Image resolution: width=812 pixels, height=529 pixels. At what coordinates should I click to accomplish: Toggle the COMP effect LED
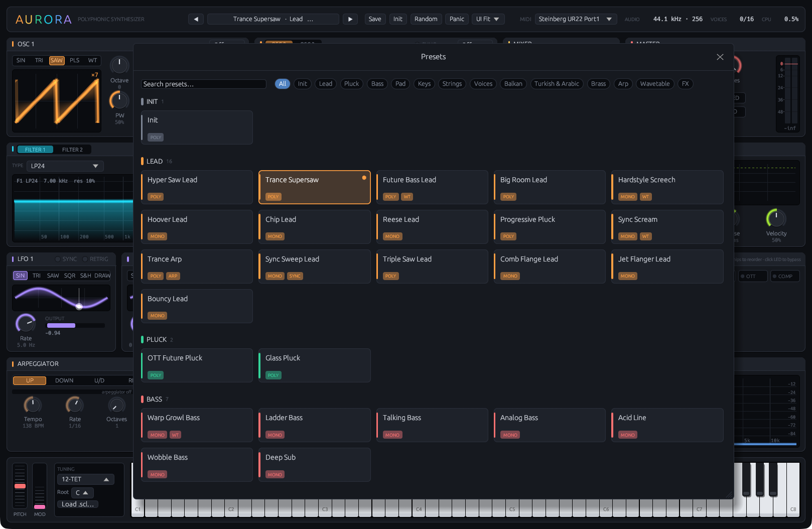tap(774, 276)
